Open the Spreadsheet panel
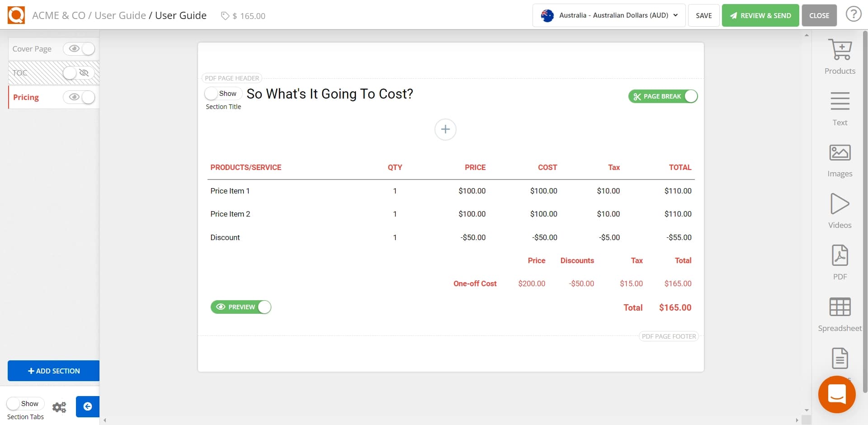The height and width of the screenshot is (425, 868). point(840,313)
